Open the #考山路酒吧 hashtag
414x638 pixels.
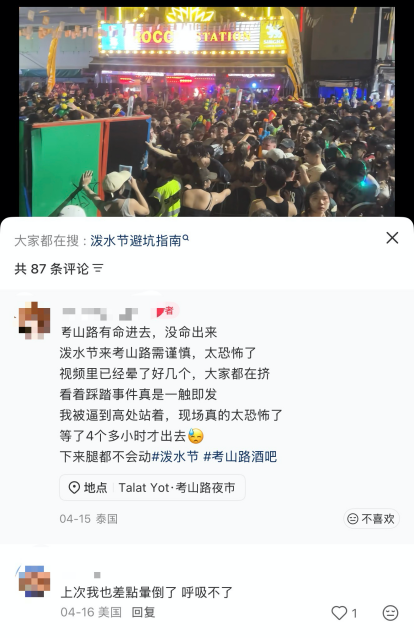tap(240, 457)
